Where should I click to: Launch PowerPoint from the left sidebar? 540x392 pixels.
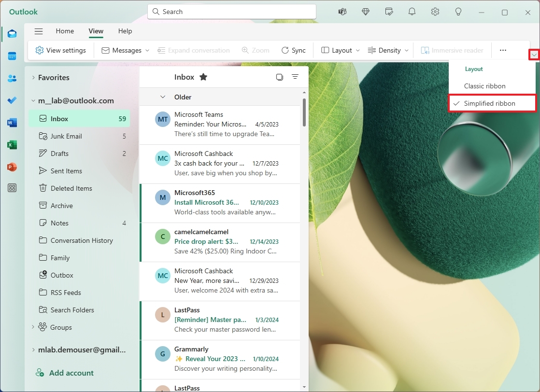point(12,167)
